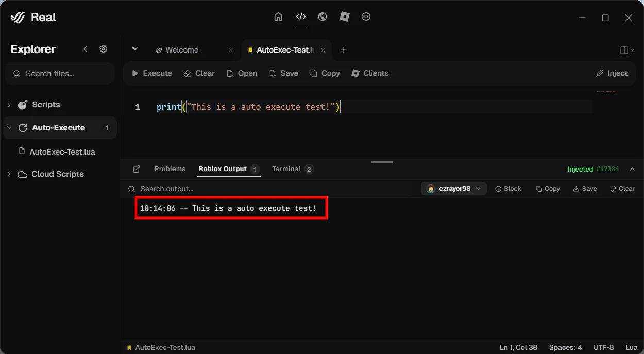
Task: Open a script file
Action: point(242,73)
